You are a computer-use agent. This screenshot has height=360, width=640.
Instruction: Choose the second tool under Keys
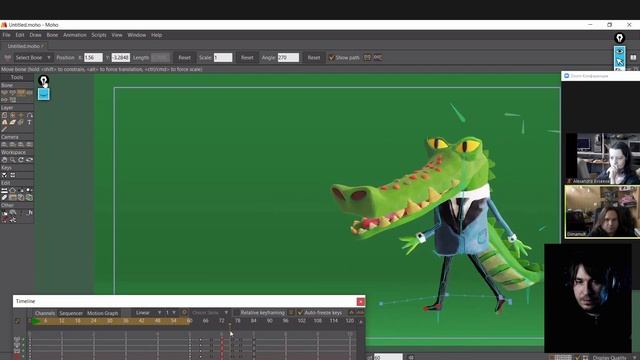point(13,175)
